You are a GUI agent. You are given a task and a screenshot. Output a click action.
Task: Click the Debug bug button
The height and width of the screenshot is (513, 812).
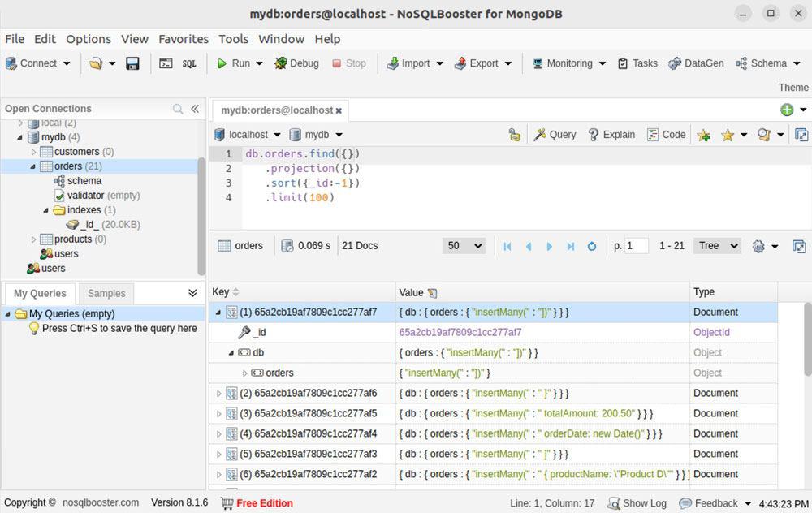(x=296, y=63)
